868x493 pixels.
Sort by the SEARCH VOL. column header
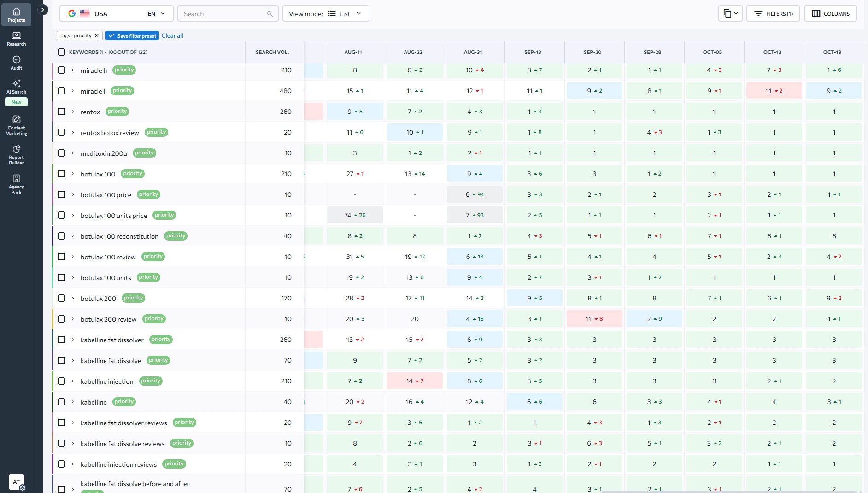click(x=272, y=52)
